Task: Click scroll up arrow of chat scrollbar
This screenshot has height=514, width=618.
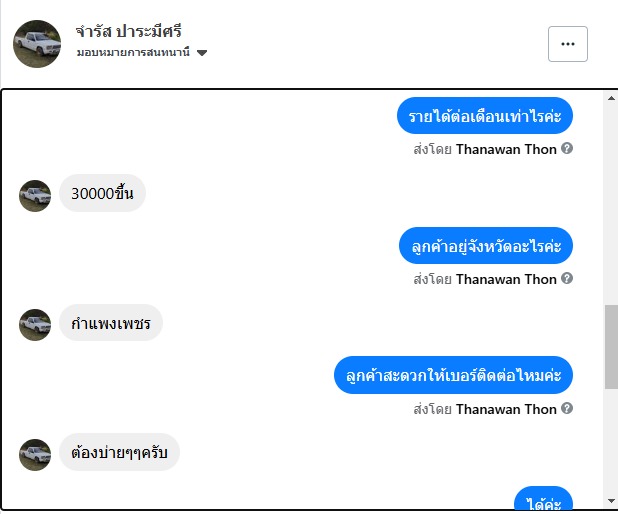Action: click(x=611, y=98)
